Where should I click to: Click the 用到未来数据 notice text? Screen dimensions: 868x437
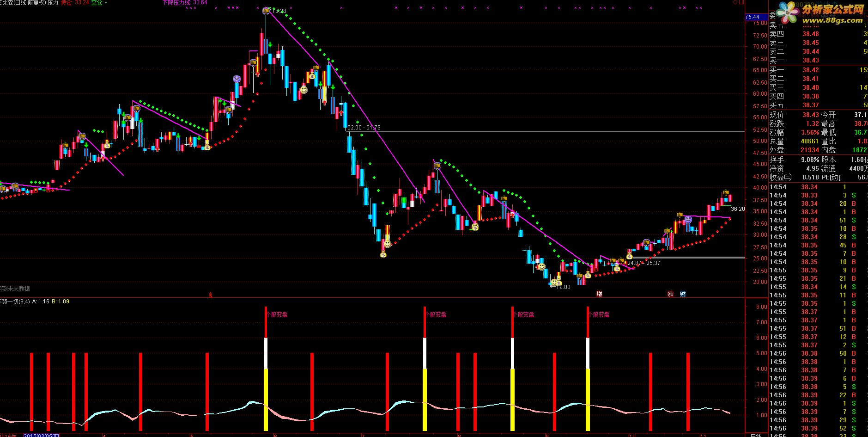tap(15, 289)
